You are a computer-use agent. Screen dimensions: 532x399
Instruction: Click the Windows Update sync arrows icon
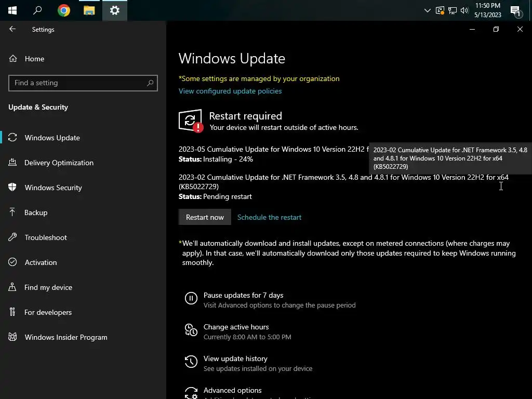click(12, 137)
